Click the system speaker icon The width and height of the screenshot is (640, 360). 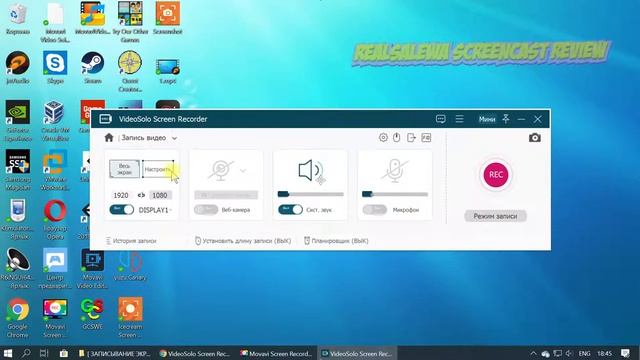(x=311, y=170)
